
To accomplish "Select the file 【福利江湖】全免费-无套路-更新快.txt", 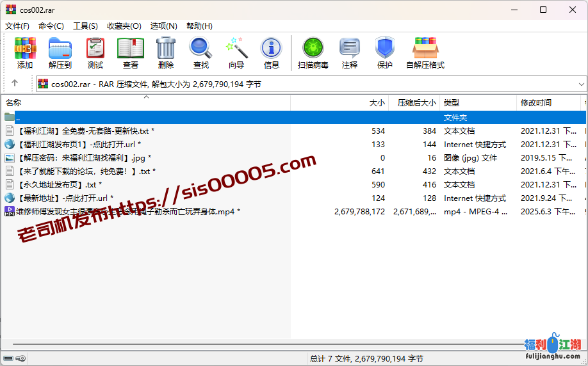I will (86, 131).
